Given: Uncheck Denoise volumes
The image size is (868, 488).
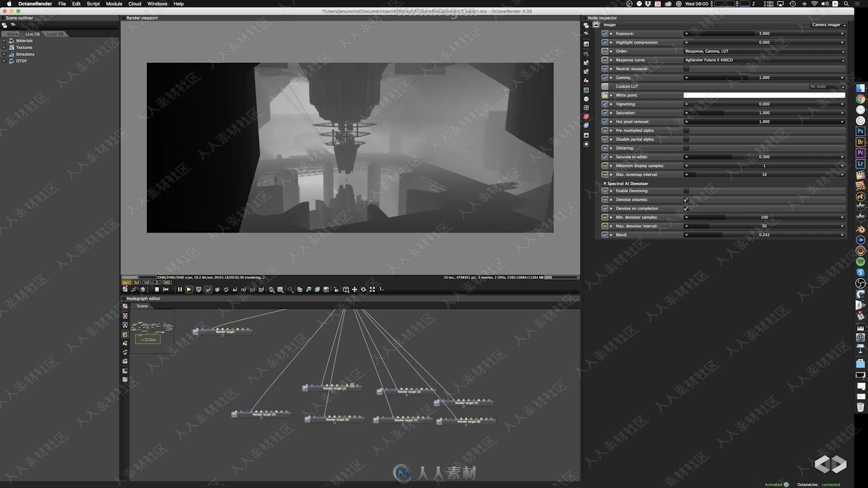Looking at the screenshot, I should click(686, 200).
